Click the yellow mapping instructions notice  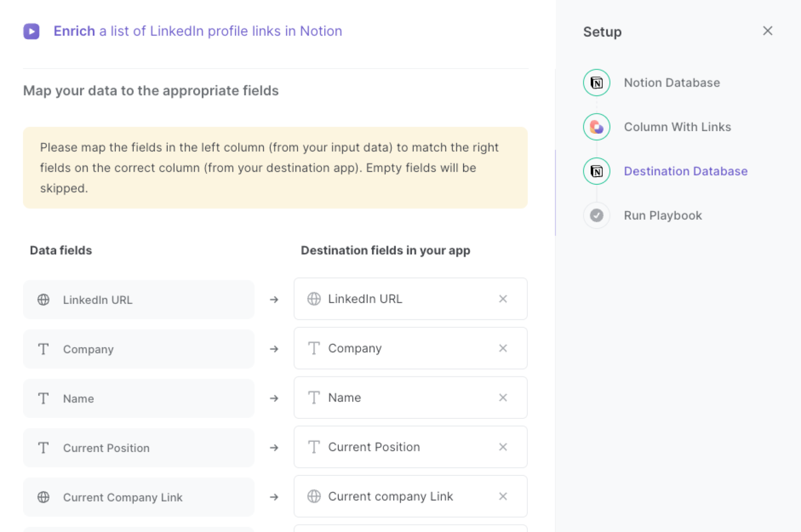275,168
